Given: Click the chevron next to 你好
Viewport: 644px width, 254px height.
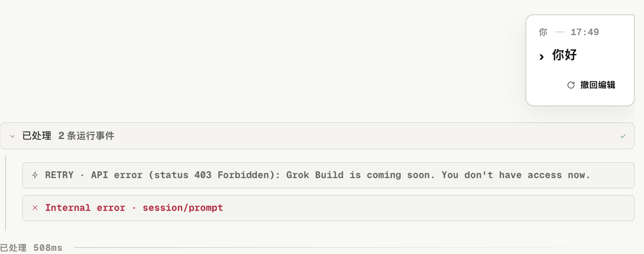Looking at the screenshot, I should (541, 57).
